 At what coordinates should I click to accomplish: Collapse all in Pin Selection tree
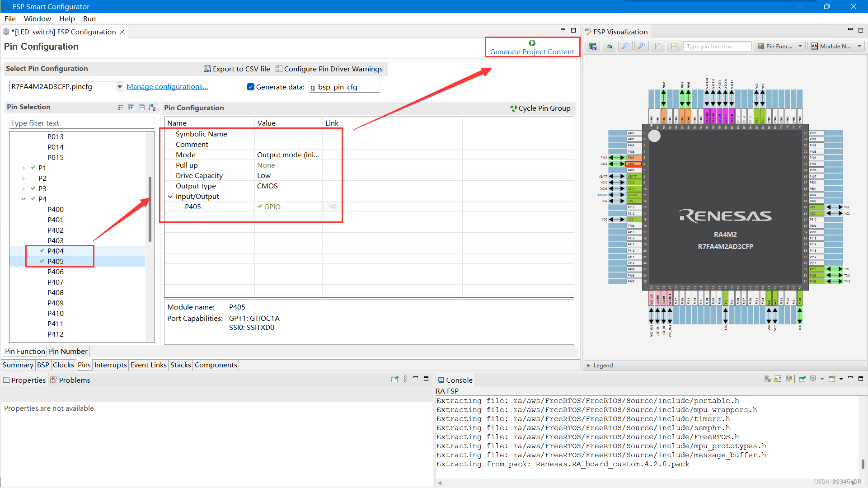141,108
